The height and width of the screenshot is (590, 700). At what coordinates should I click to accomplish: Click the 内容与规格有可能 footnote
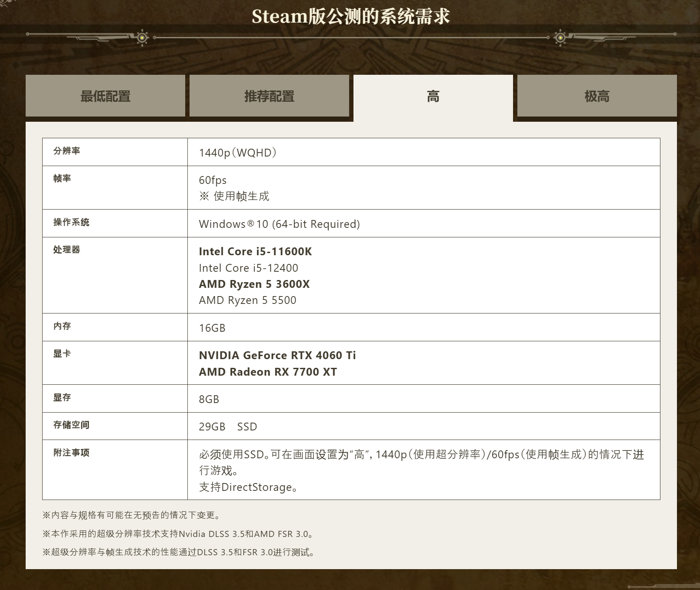coord(133,515)
